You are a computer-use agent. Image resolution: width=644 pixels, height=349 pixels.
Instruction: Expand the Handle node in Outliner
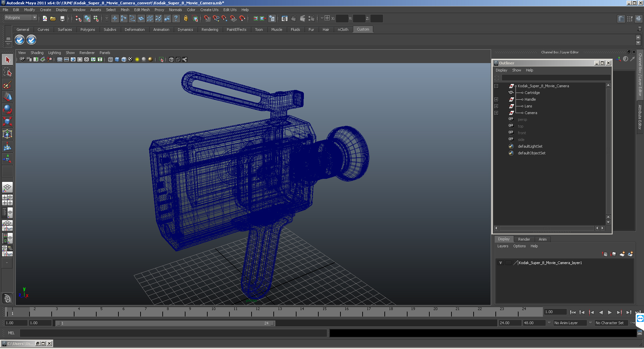496,100
